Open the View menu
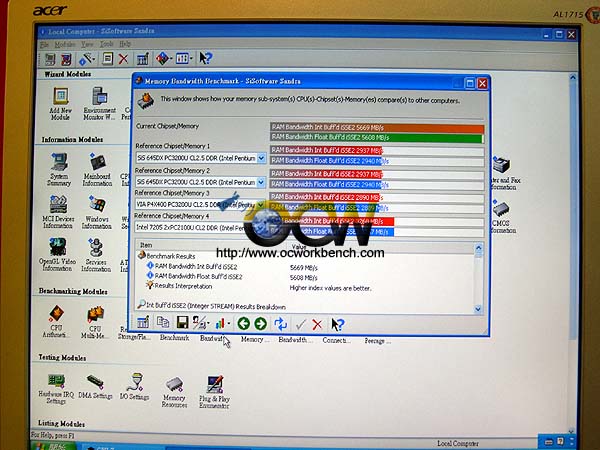The image size is (600, 450). (87, 44)
